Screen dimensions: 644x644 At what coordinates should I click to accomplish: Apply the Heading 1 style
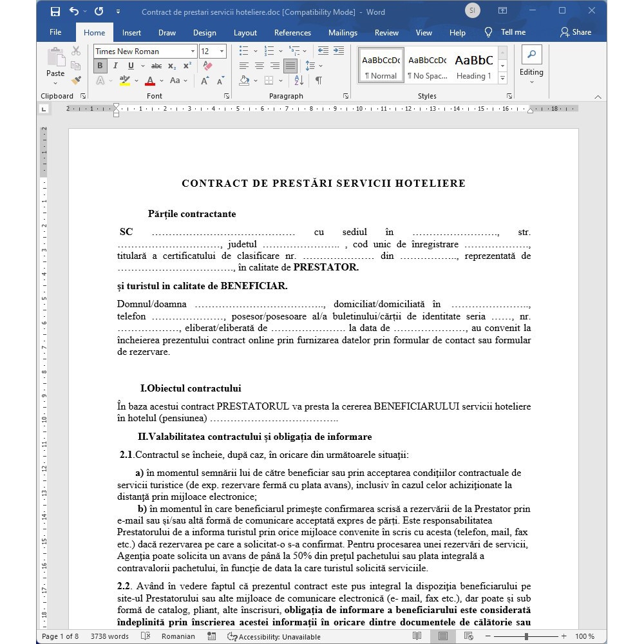[474, 66]
